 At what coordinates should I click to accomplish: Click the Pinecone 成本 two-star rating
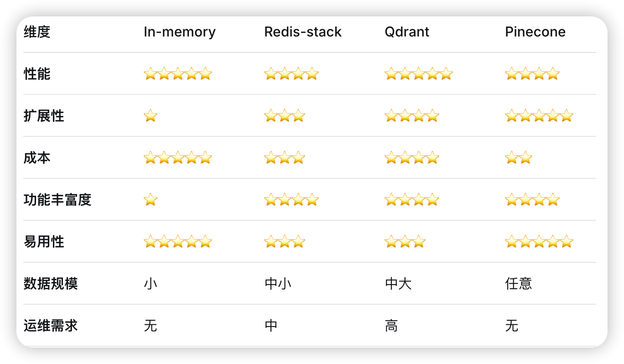pos(519,158)
